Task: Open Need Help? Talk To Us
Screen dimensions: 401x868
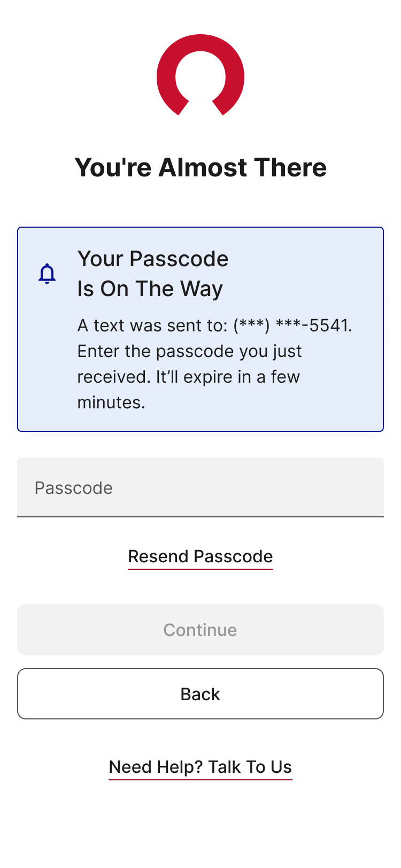Action: [200, 767]
